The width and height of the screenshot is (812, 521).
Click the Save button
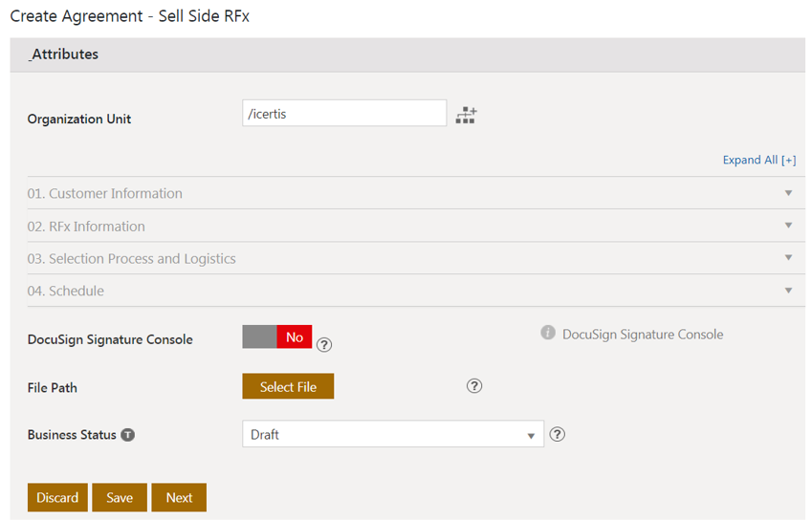pos(120,497)
